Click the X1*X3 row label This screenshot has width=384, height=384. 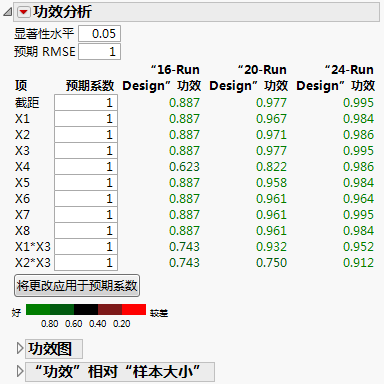coord(33,247)
